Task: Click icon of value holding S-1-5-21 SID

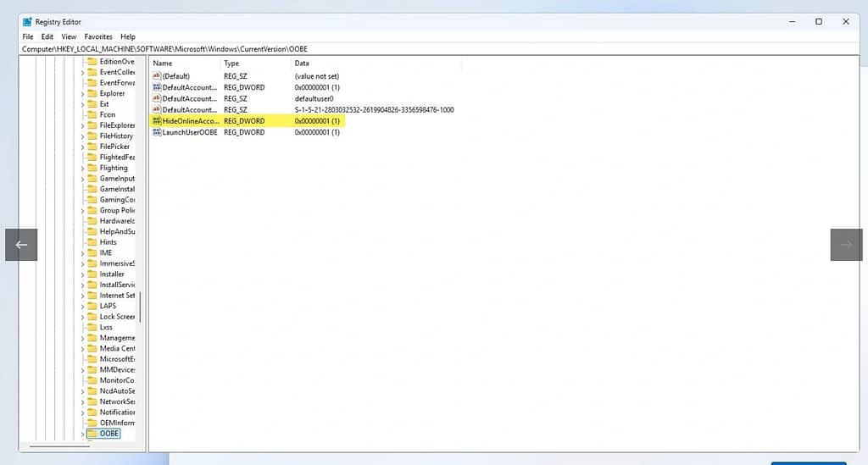Action: 157,109
